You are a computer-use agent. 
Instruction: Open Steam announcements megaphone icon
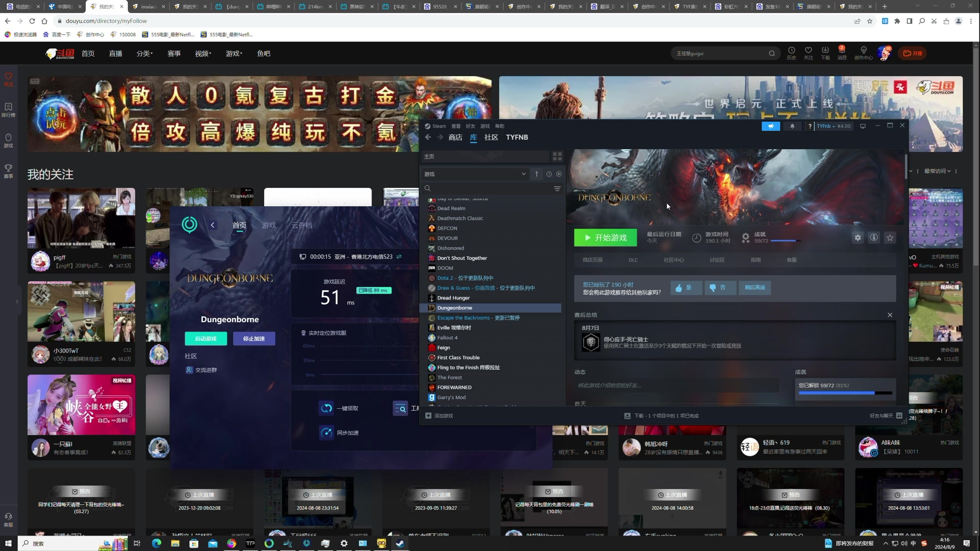[x=771, y=126]
